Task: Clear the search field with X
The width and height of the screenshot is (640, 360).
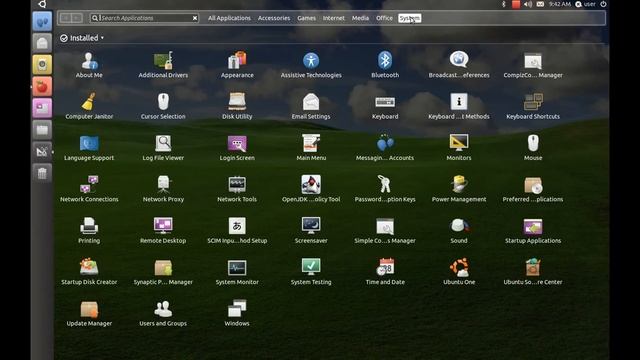Action: click(195, 18)
